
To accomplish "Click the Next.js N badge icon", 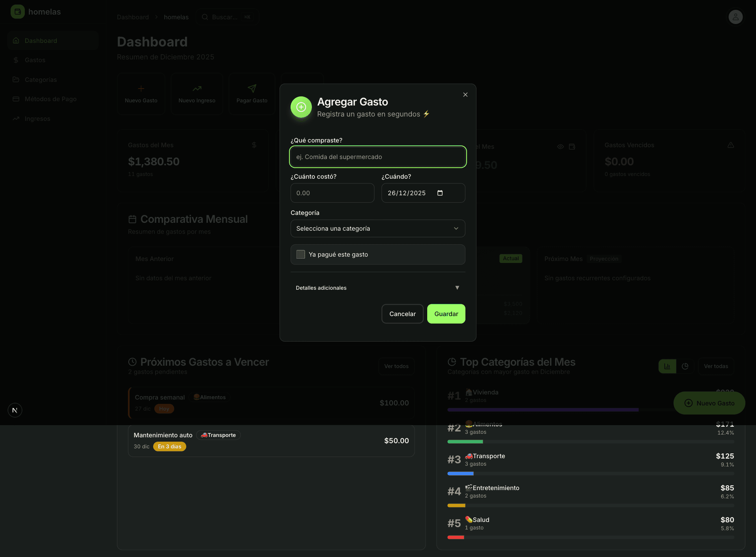I will coord(15,410).
